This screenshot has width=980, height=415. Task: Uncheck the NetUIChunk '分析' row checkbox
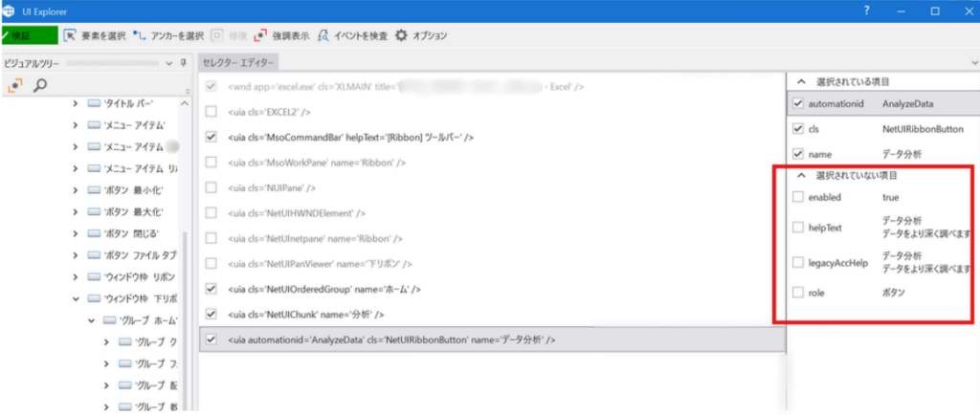(x=212, y=314)
